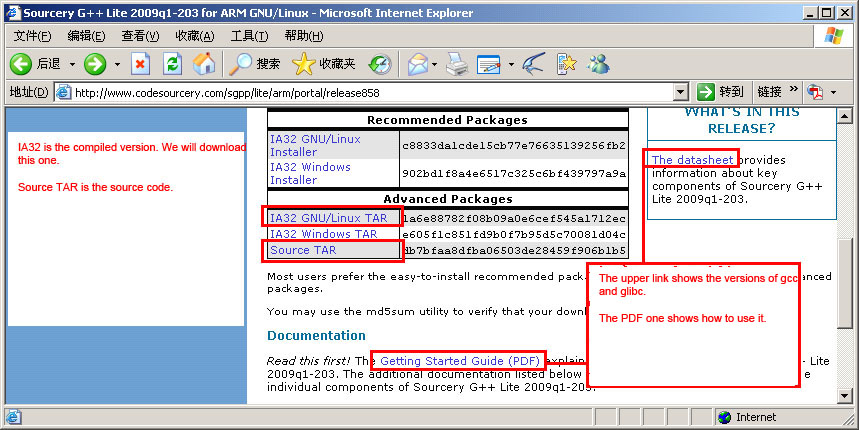
Task: Click checksum starting c8833da1
Action: click(x=514, y=146)
